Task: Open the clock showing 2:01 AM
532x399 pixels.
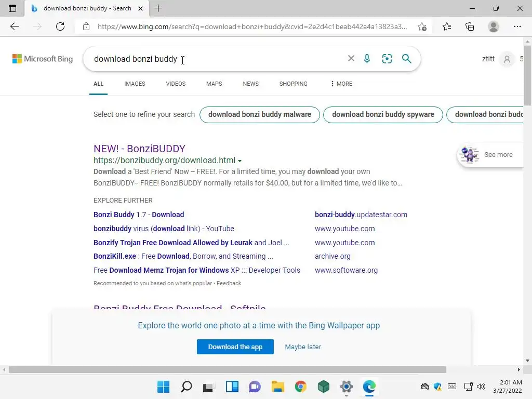Action: (x=508, y=387)
